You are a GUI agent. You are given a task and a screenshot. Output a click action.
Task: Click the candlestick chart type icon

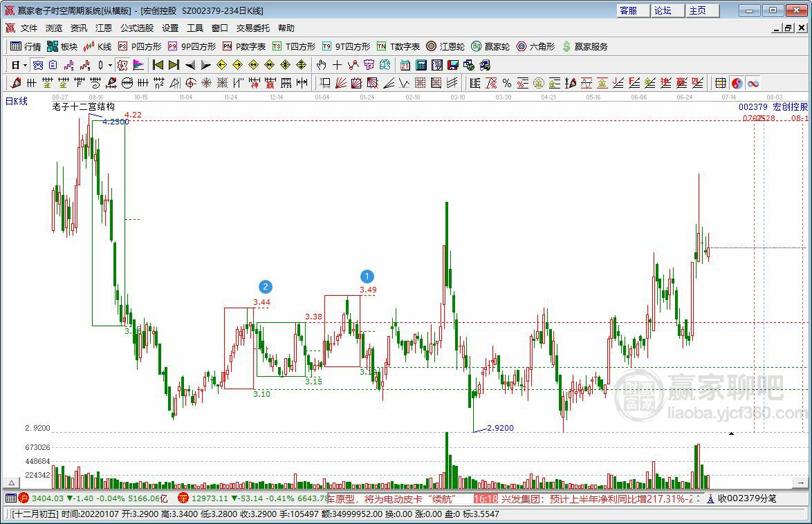(x=101, y=65)
